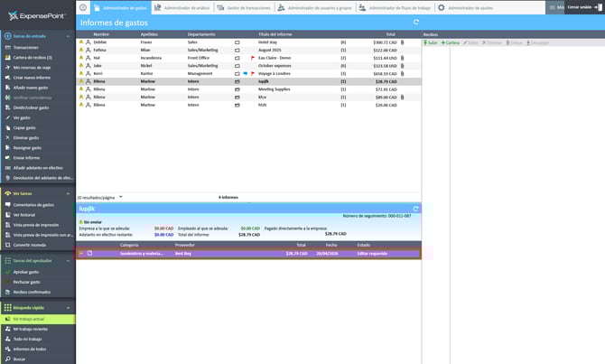The width and height of the screenshot is (605, 364).
Task: Click the refresh icon in Informes de gastos header
Action: point(414,22)
